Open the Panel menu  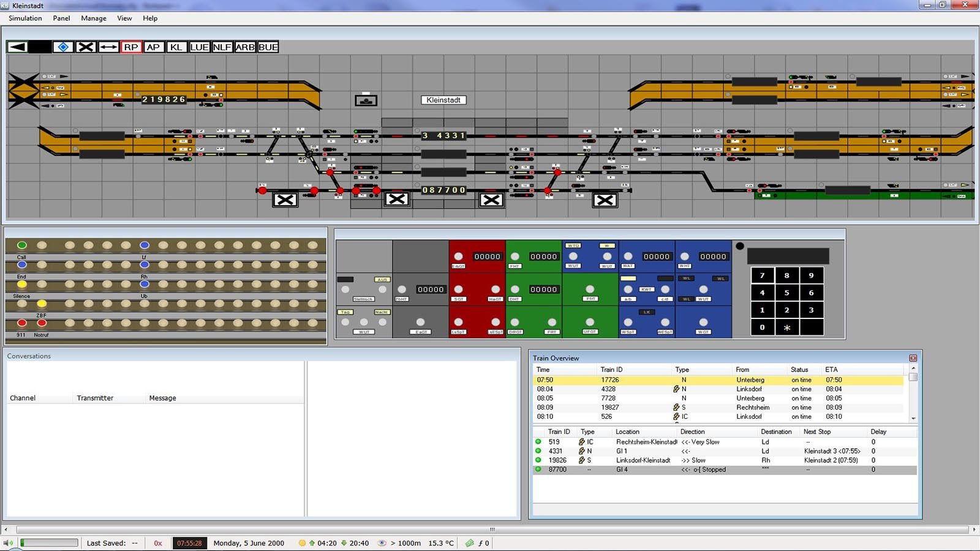click(x=61, y=18)
